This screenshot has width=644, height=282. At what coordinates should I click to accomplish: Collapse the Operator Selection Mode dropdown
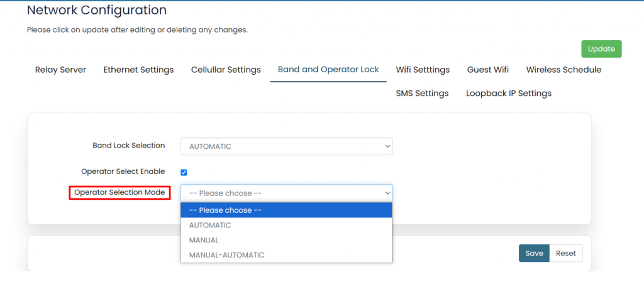point(286,193)
